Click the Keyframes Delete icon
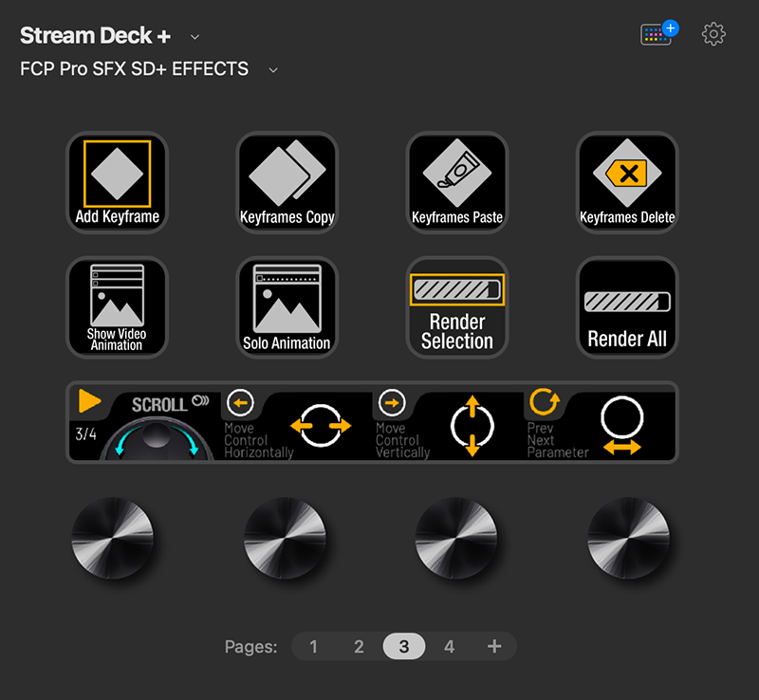Viewport: 759px width, 700px height. [x=626, y=182]
